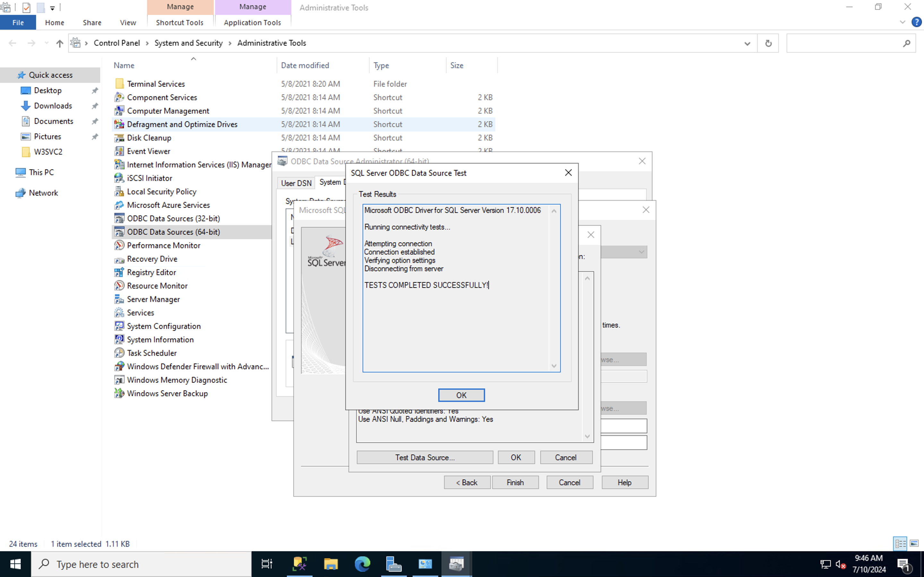The height and width of the screenshot is (577, 924).
Task: Open Microsoft Edge from the taskbar
Action: (x=362, y=564)
